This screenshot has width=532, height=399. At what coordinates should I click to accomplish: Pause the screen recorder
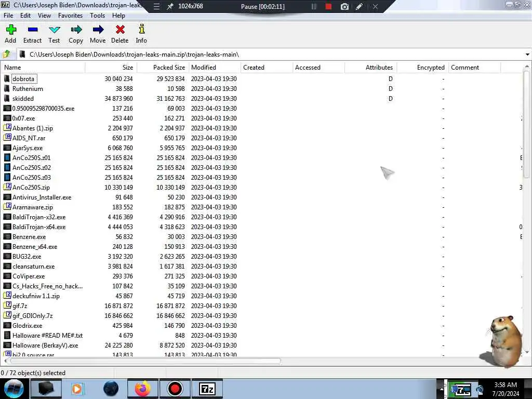click(x=314, y=6)
